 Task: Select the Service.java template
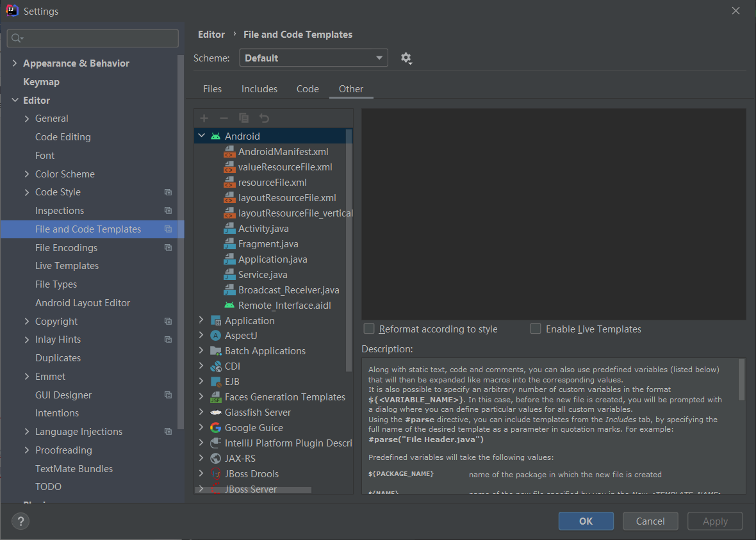(263, 275)
